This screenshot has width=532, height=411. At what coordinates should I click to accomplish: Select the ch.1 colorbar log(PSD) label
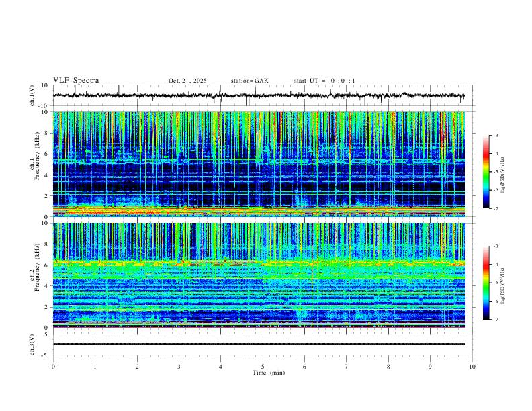tap(502, 175)
